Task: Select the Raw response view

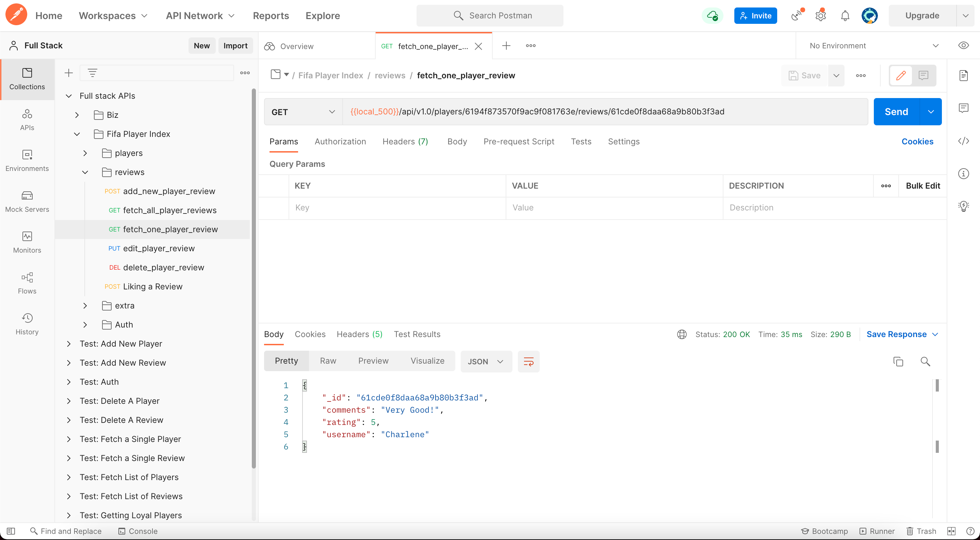Action: click(328, 361)
